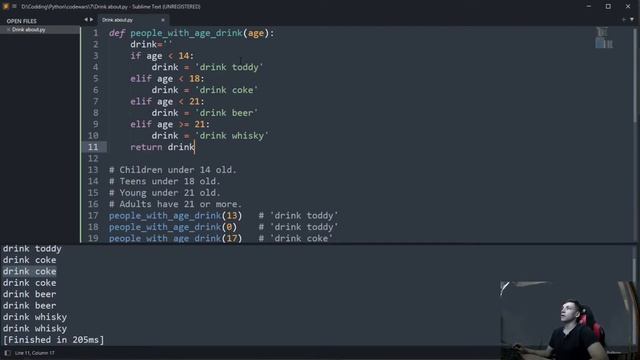Screen dimensions: 640x360
Task: Click the 'age' parameter on line 1
Action: coord(256,33)
